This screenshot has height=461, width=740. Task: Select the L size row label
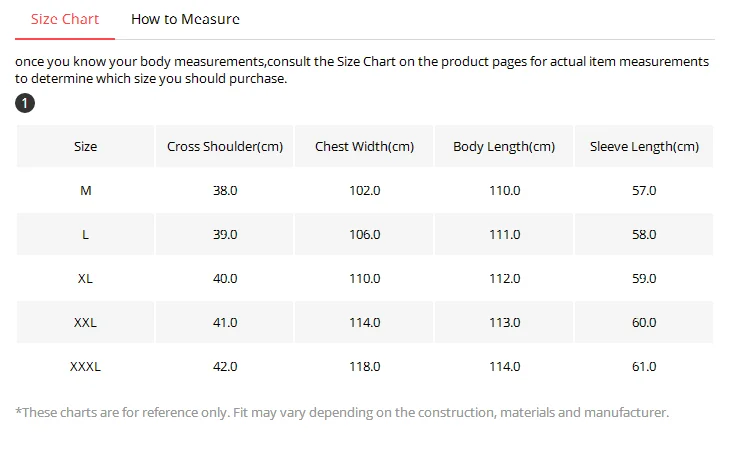pos(85,235)
